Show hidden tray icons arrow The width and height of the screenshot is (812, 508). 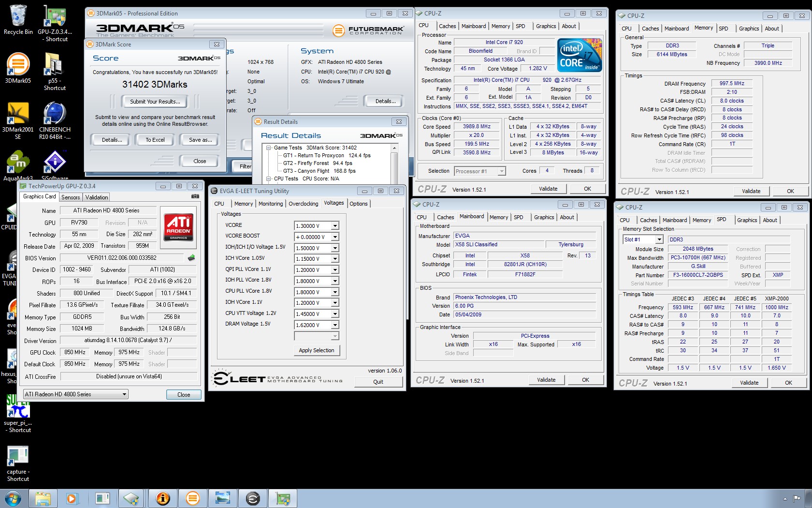coord(784,498)
